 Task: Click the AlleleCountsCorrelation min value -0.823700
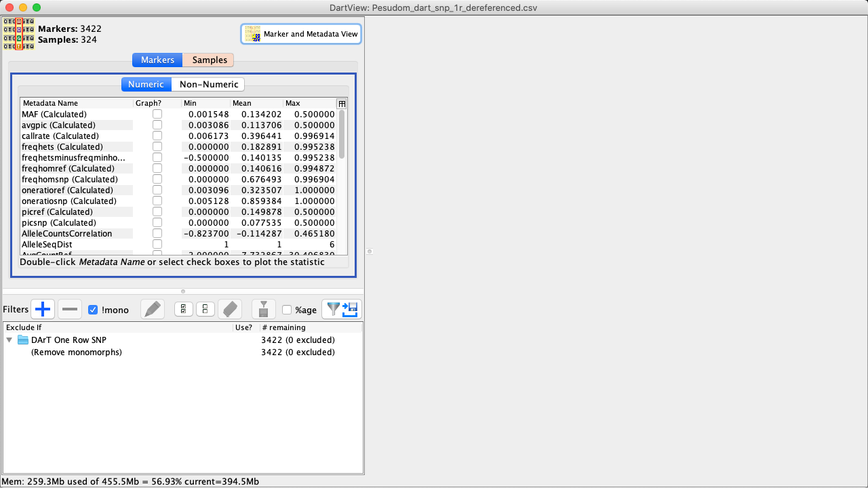click(x=206, y=233)
